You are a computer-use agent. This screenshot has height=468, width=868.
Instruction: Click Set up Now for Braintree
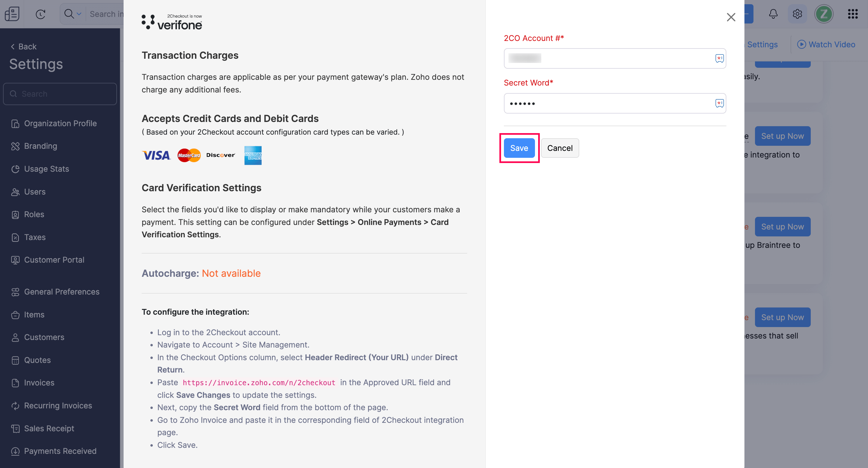782,226
